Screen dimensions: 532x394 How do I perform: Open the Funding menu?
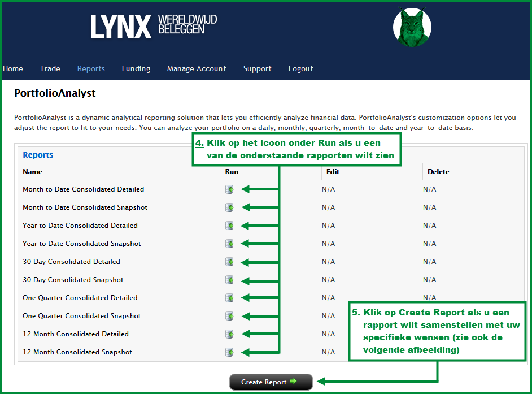pos(136,68)
